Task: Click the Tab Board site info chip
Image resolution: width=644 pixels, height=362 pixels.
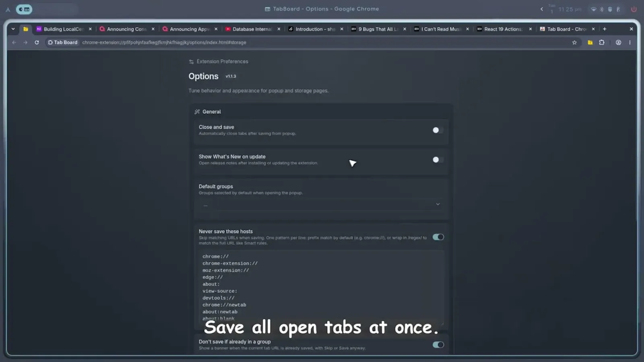Action: click(x=63, y=42)
